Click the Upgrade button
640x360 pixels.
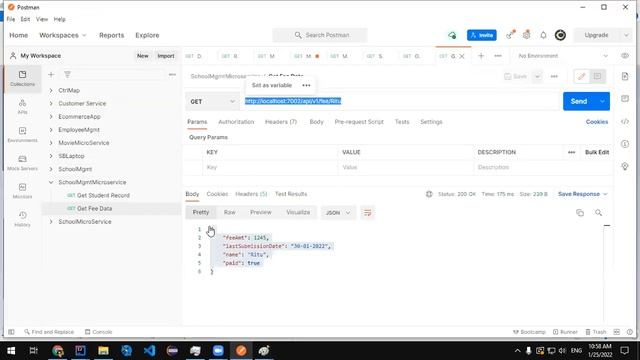pyautogui.click(x=596, y=35)
